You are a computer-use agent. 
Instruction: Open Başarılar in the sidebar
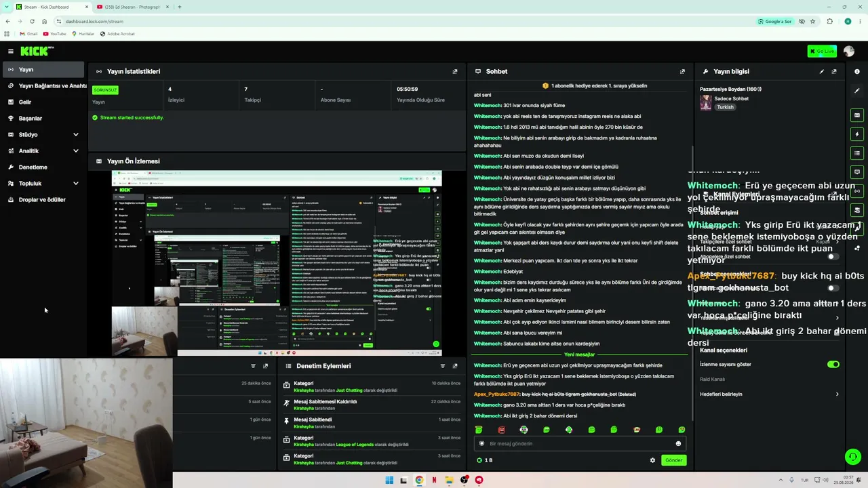[x=43, y=119]
